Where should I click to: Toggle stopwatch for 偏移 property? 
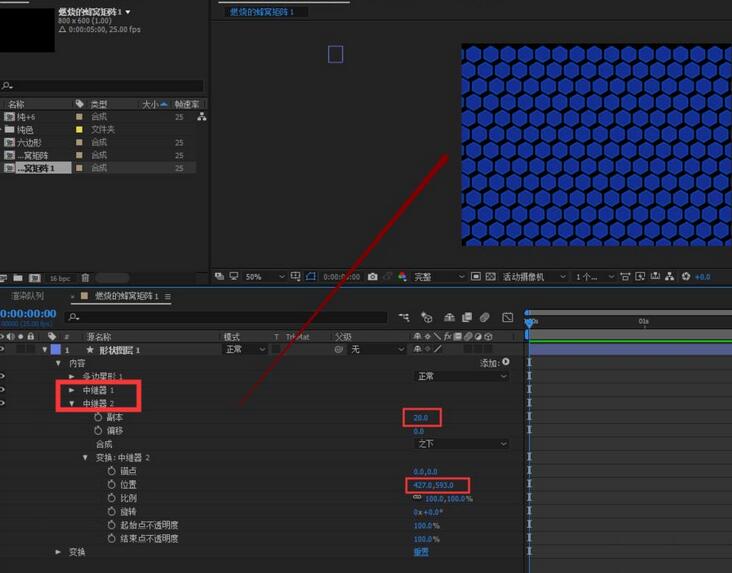coord(98,431)
